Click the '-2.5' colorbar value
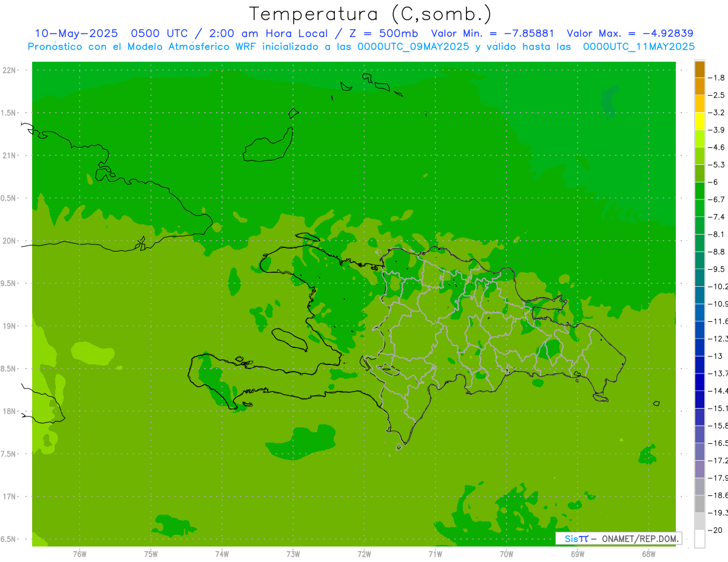 [x=716, y=95]
